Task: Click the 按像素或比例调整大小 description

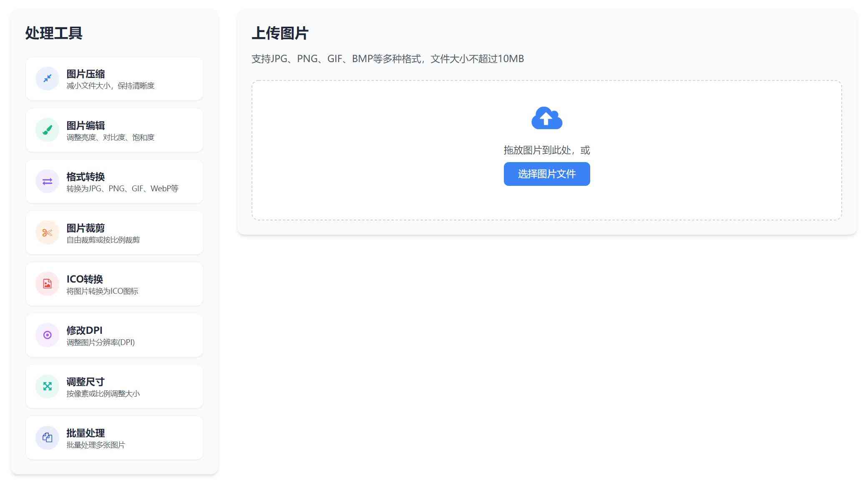Action: (x=103, y=394)
